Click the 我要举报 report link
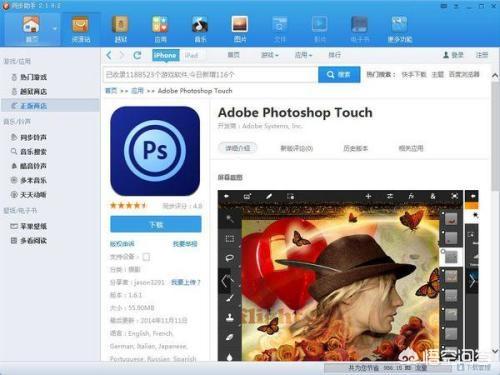Screen dimensions: 500x375 tap(185, 244)
